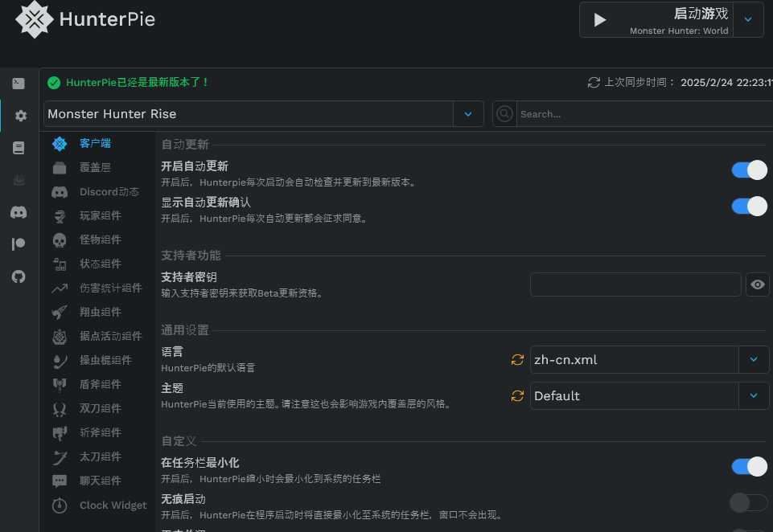This screenshot has width=773, height=532.
Task: Select the 操虫棍组件 icon
Action: (60, 361)
